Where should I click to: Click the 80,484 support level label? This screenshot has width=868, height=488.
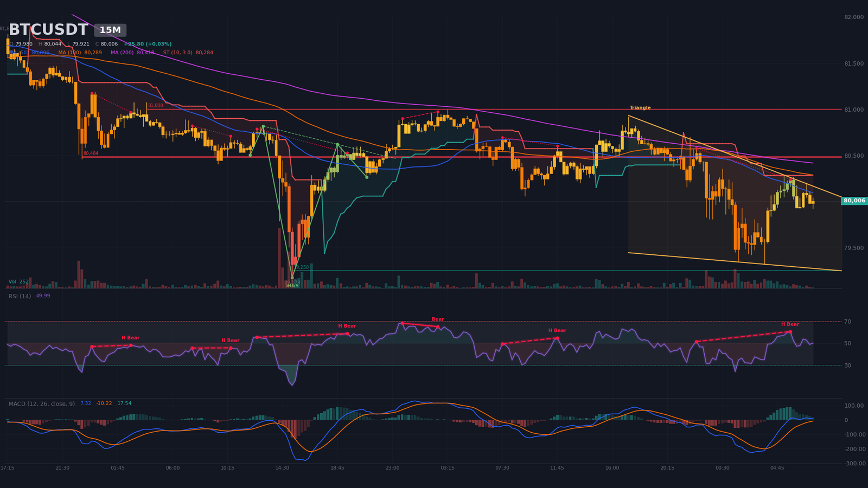point(91,153)
